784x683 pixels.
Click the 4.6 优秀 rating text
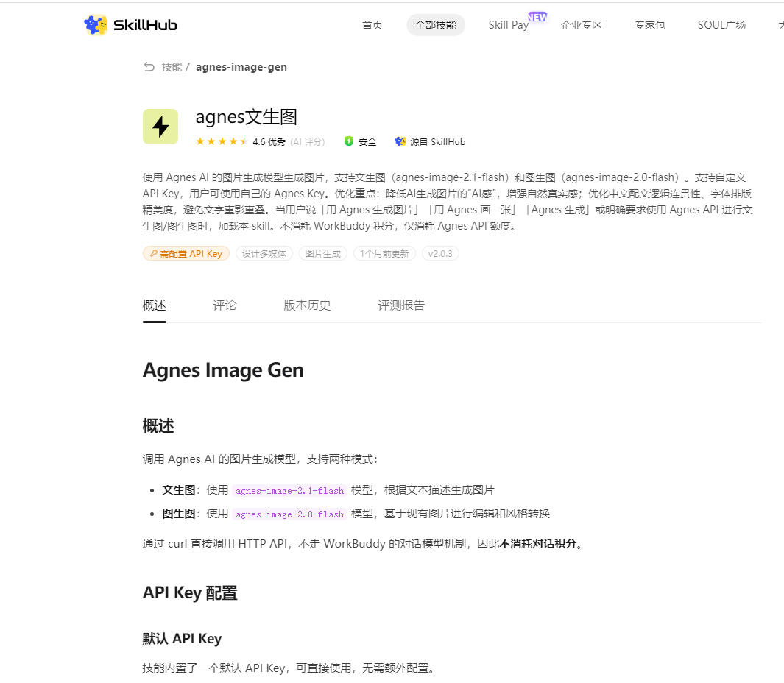[x=269, y=141]
